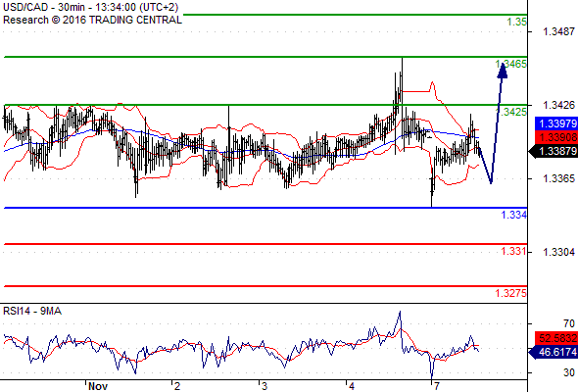Click the red 52.5832 RSI value tag
578x392 pixels.
tap(556, 338)
